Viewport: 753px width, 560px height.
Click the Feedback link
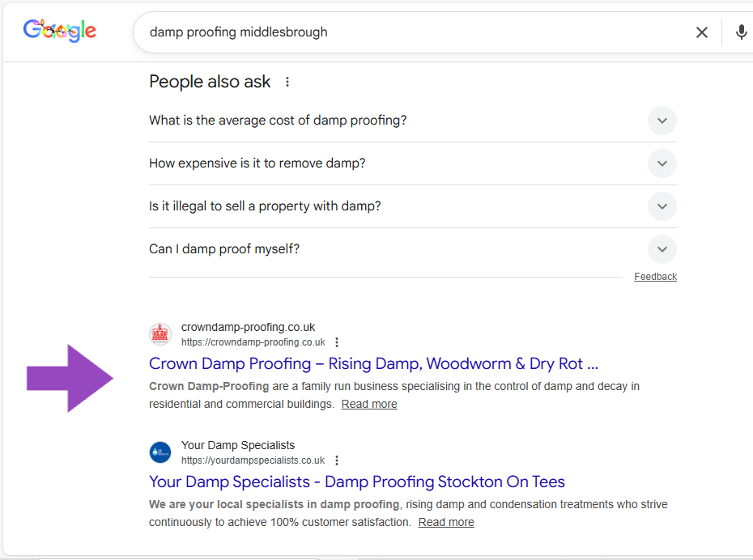(x=655, y=277)
